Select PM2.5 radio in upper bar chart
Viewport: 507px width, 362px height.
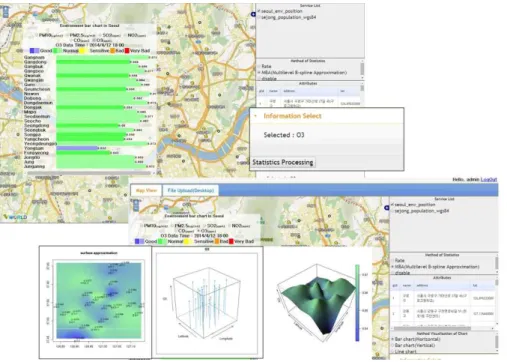(x=68, y=35)
